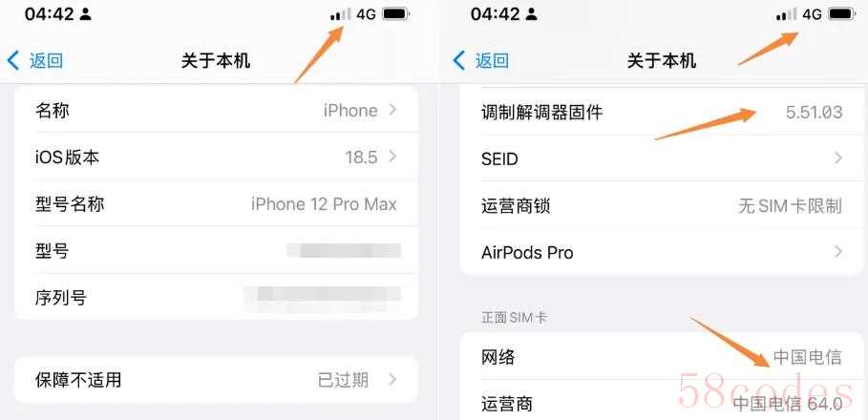Open the SEID row chevron
The height and width of the screenshot is (420, 868).
click(838, 158)
